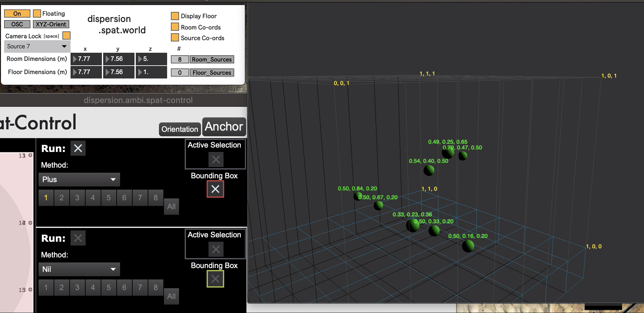Viewport: 644px width, 313px height.
Task: Open the Plus method dropdown
Action: [x=79, y=180]
